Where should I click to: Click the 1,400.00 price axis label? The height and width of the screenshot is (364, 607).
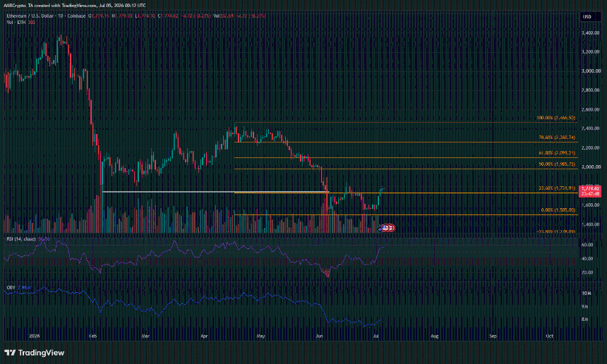(x=591, y=224)
